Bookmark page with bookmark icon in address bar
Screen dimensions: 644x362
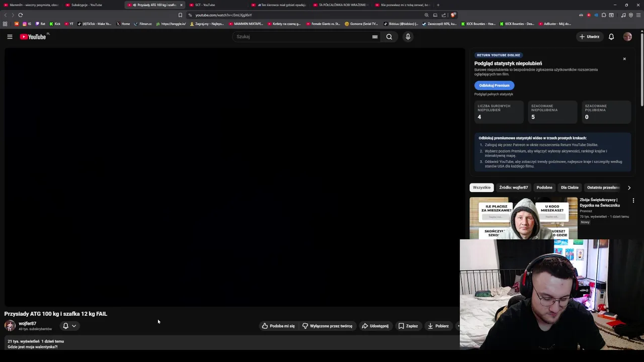pyautogui.click(x=180, y=15)
